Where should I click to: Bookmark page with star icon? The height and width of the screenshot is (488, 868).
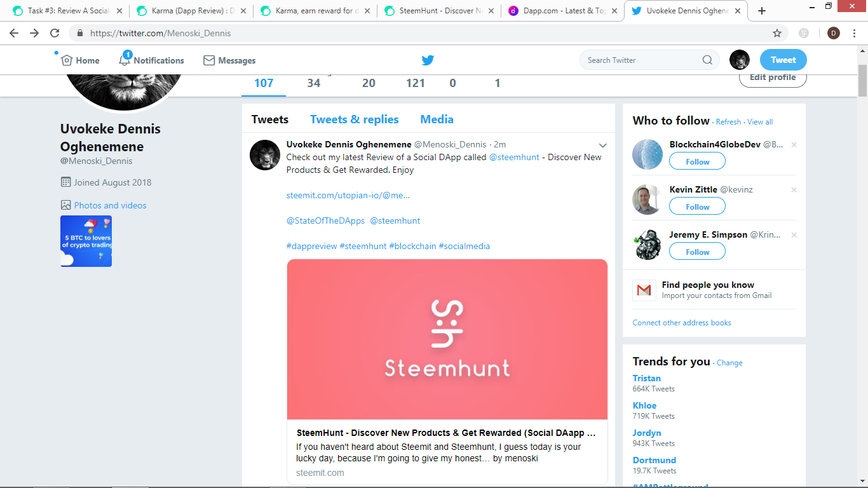(x=777, y=33)
